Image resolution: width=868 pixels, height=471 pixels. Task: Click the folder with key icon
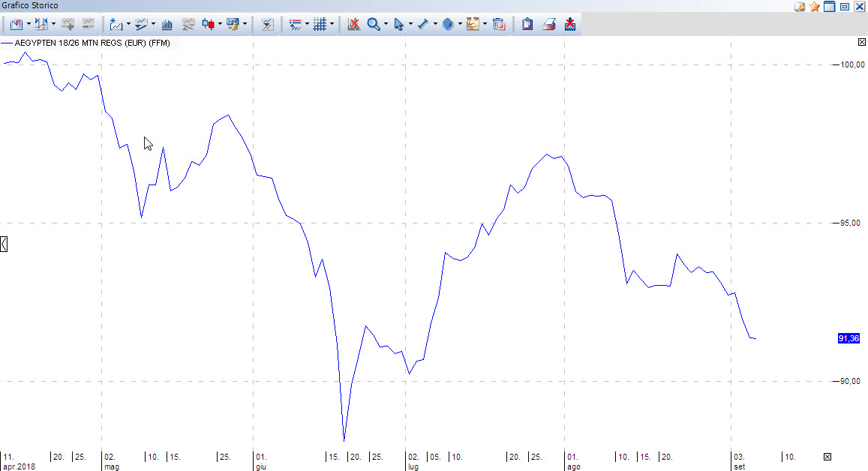pos(800,7)
